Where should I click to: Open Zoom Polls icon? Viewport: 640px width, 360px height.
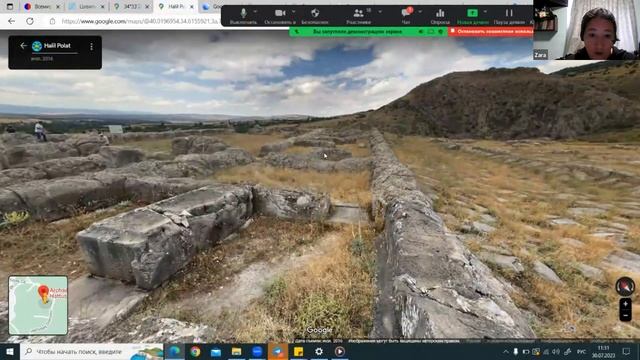(x=440, y=16)
